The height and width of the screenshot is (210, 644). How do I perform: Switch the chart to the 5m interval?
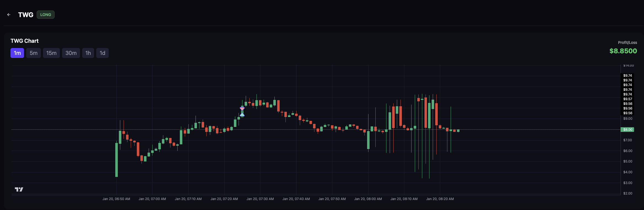(x=33, y=53)
